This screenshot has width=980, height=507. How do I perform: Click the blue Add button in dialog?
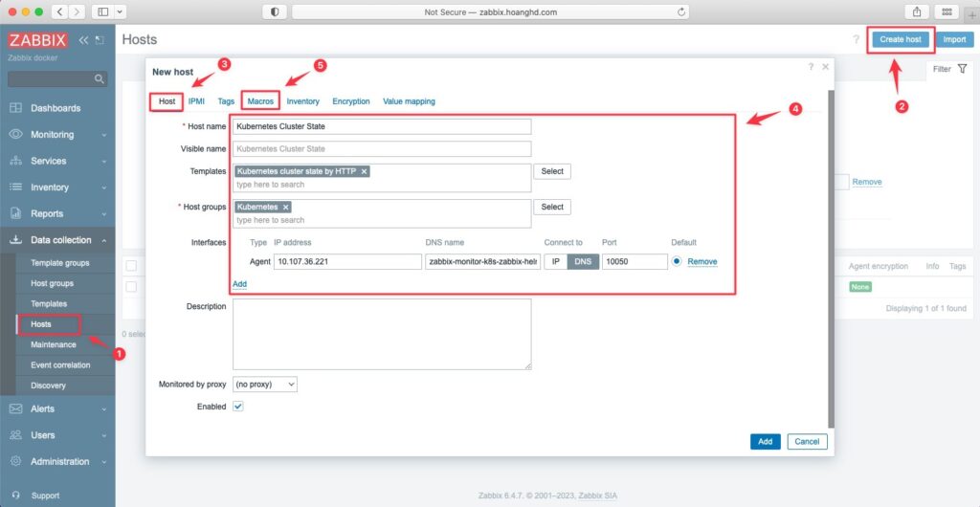pyautogui.click(x=766, y=441)
